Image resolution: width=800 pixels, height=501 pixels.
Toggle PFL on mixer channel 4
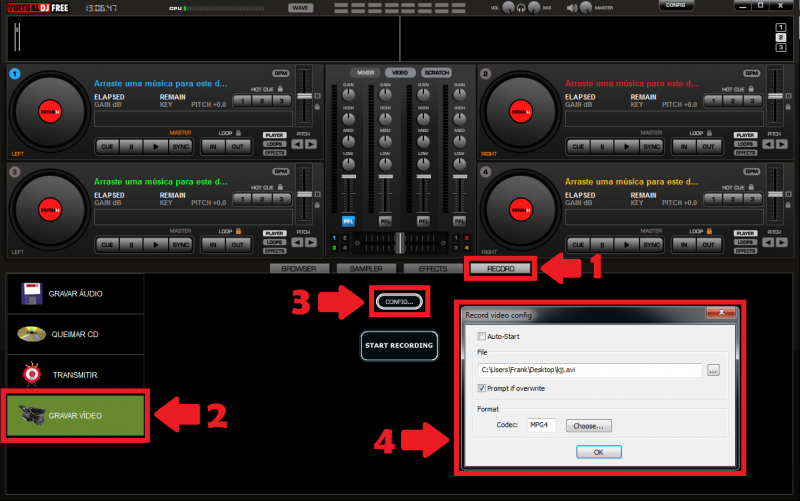(x=460, y=221)
